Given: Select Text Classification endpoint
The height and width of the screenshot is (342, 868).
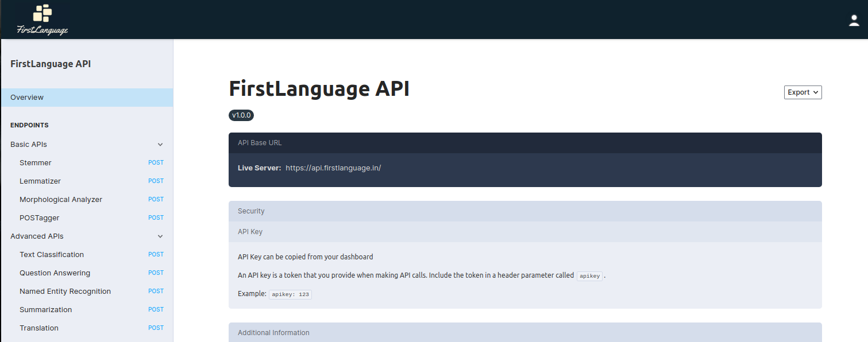Looking at the screenshot, I should point(52,255).
